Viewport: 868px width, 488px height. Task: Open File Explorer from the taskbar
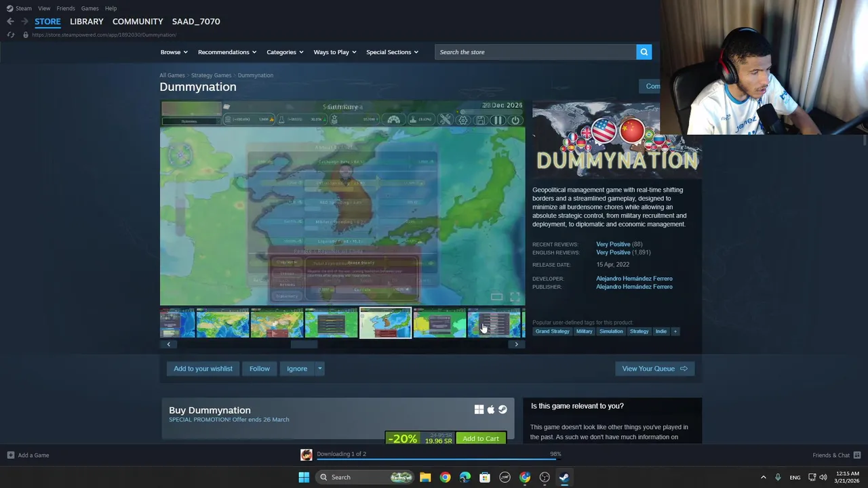click(425, 477)
